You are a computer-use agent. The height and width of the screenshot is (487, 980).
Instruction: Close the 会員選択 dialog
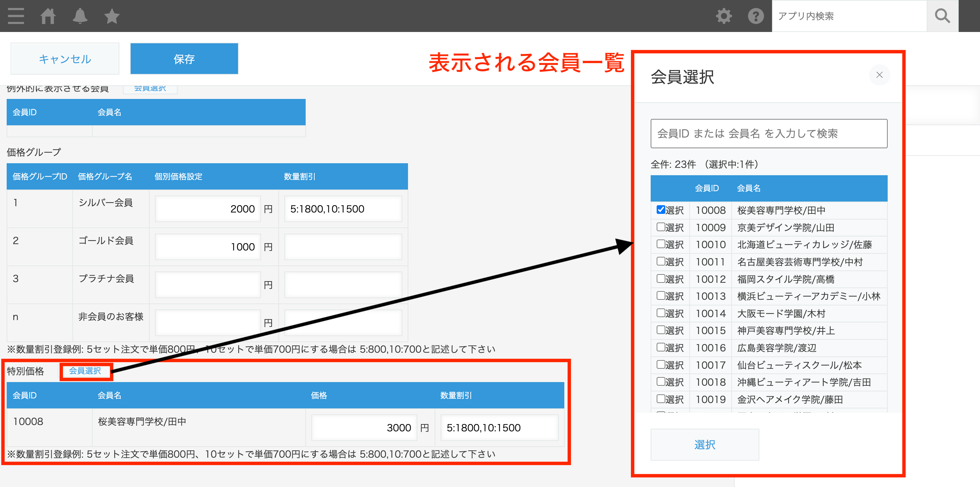(880, 75)
